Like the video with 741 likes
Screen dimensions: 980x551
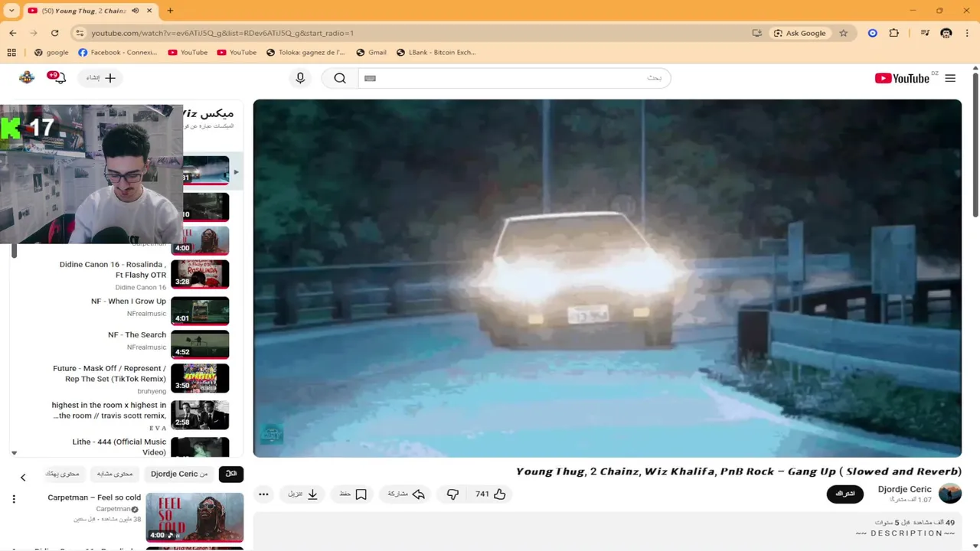(x=490, y=494)
